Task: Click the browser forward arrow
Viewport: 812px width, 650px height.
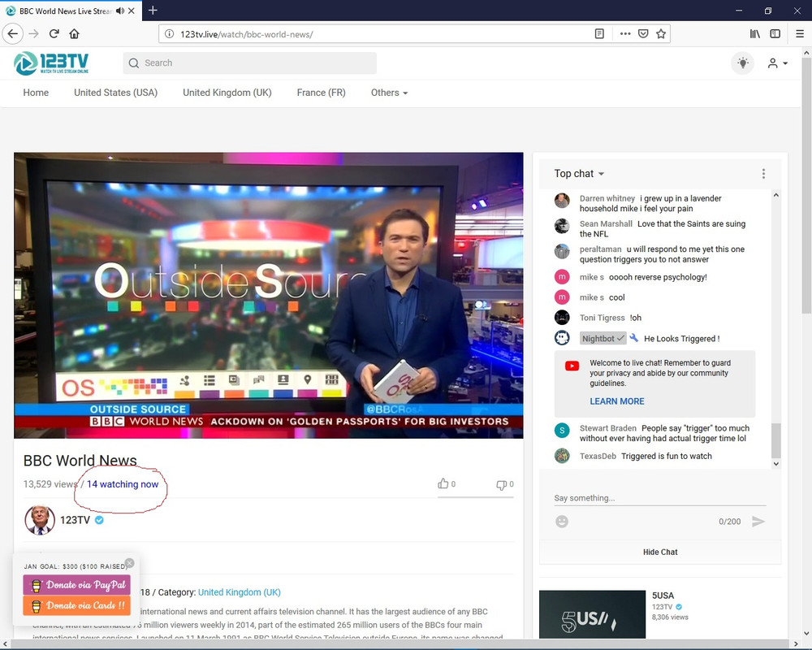Action: tap(33, 33)
